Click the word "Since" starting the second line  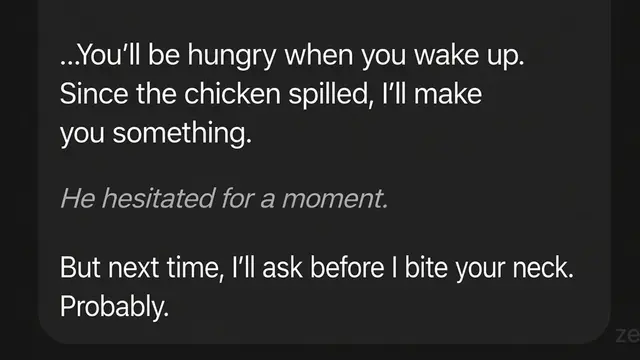click(x=94, y=94)
